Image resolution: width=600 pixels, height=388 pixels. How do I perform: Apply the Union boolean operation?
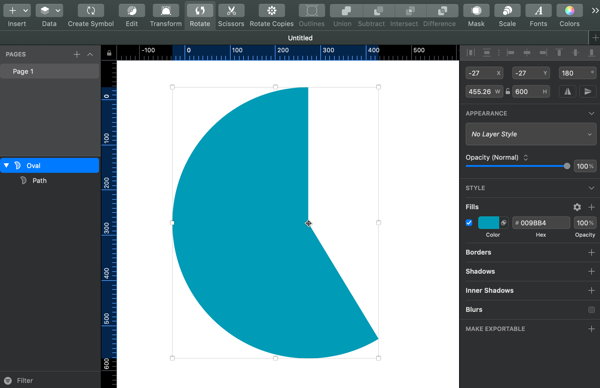coord(346,11)
